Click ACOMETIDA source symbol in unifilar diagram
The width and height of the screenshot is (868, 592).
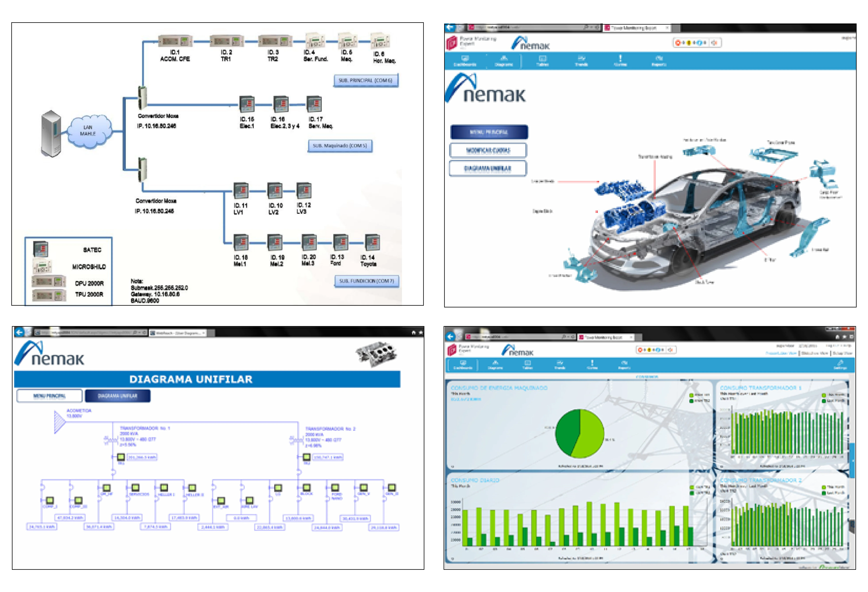[x=60, y=422]
